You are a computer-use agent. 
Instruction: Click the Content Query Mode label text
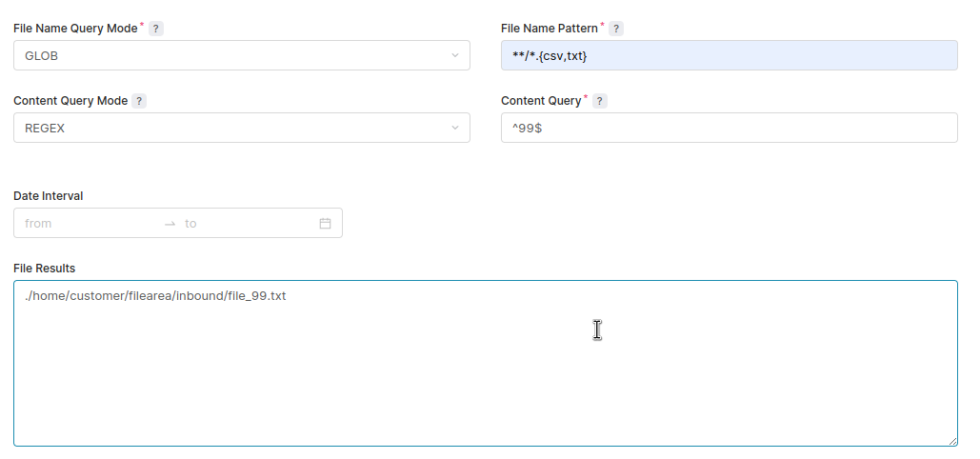[x=70, y=101]
